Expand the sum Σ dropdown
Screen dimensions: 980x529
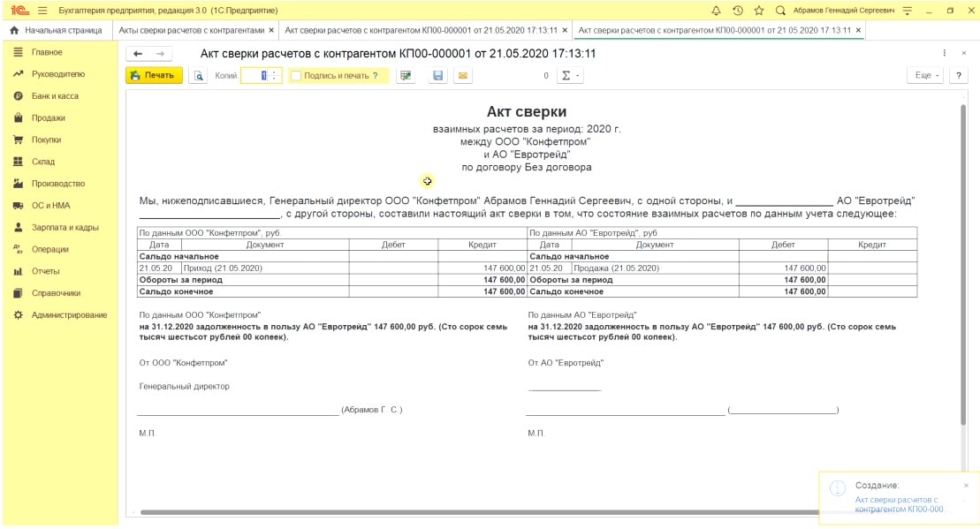570,76
